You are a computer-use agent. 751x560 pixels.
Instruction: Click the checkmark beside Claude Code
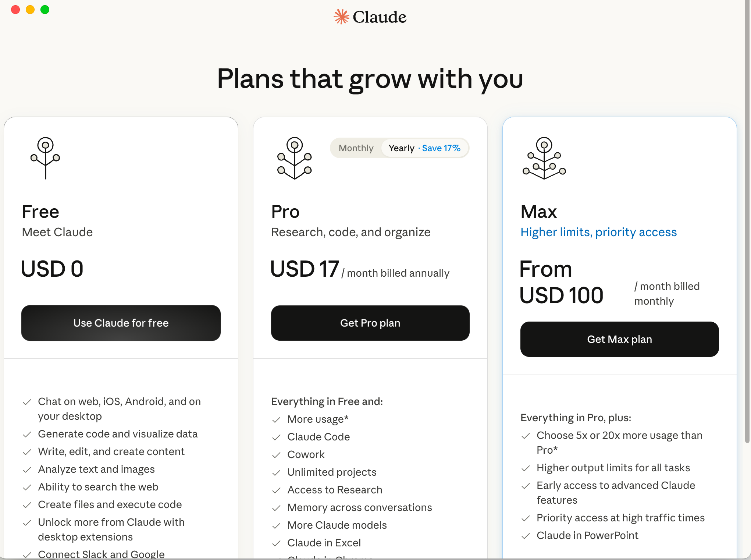click(x=276, y=437)
